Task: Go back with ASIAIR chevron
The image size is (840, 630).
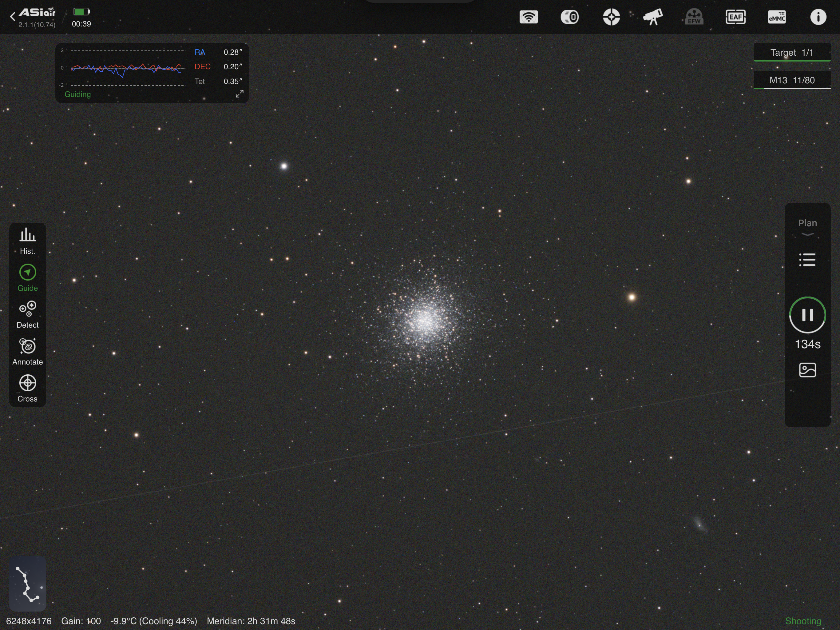Action: click(13, 16)
